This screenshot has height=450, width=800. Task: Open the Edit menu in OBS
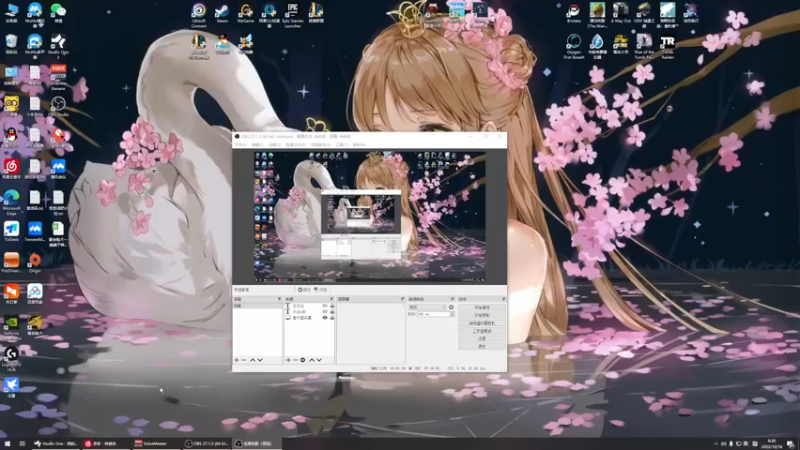[257, 145]
